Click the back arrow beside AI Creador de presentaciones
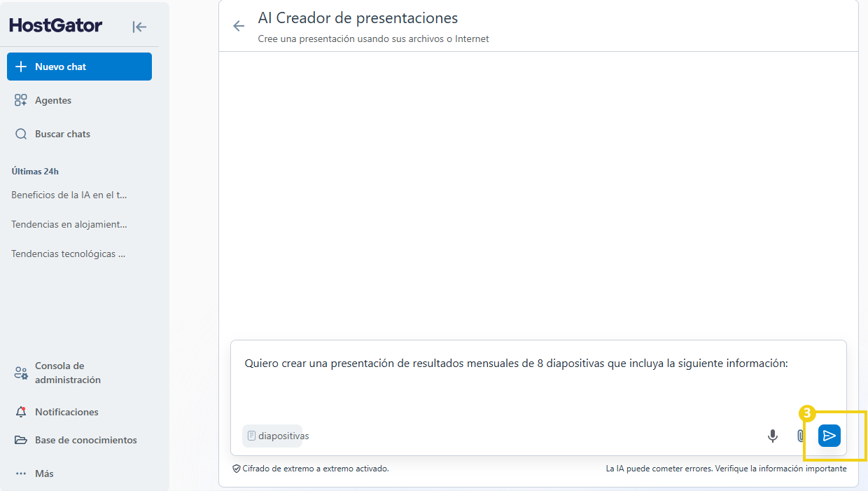Screen dimensions: 868x491 [239, 26]
